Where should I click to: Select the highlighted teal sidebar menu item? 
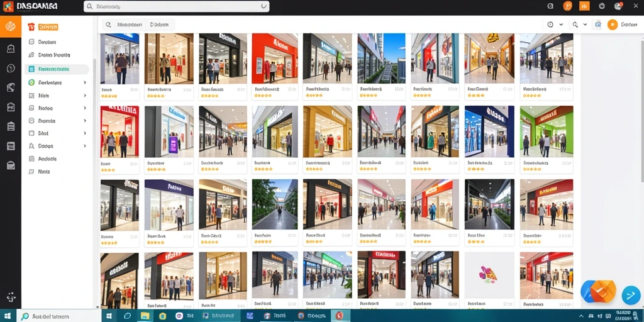57,69
